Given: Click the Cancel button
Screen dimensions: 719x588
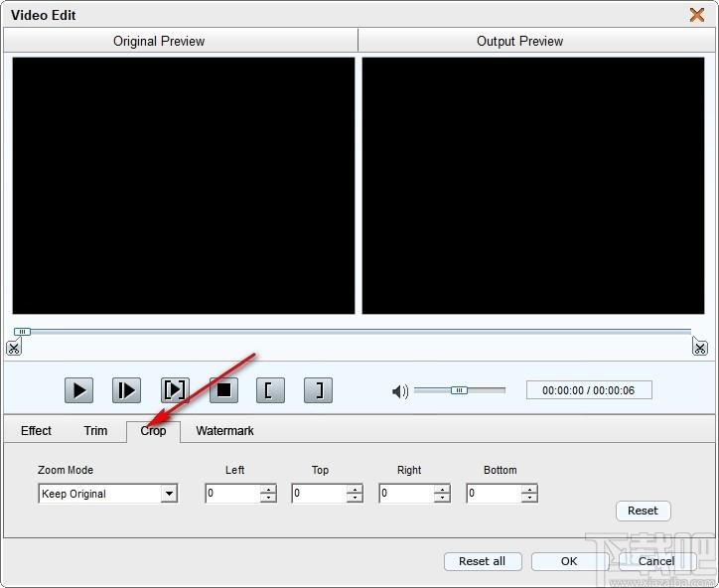Looking at the screenshot, I should point(656,561).
